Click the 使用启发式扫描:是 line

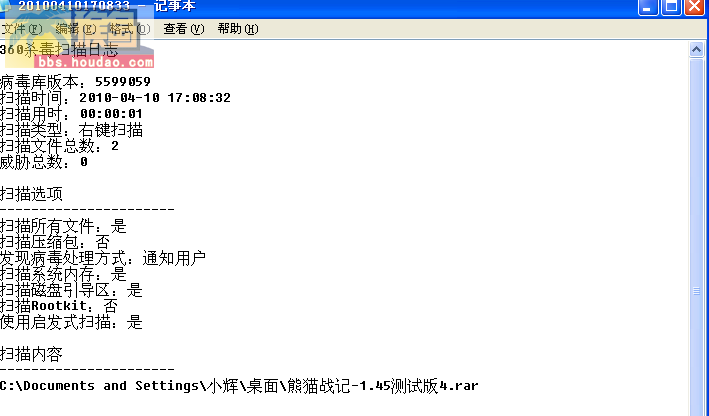(71, 322)
